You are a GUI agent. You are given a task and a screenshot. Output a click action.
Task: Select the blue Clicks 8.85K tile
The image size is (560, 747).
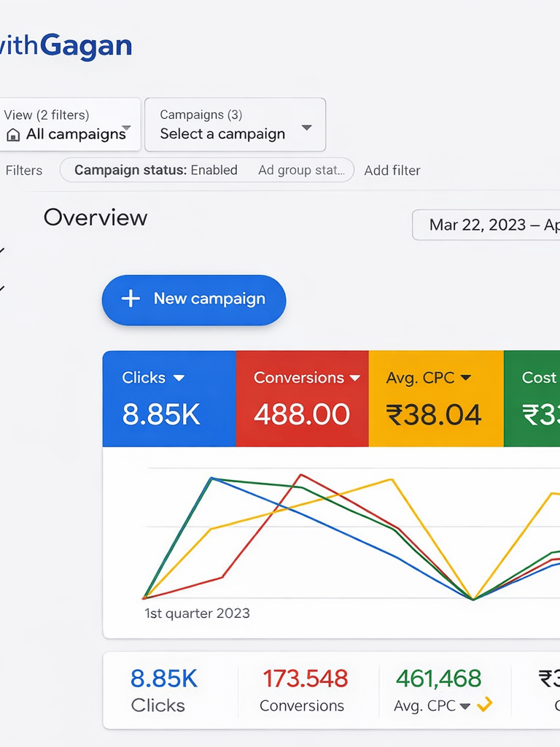pos(169,399)
